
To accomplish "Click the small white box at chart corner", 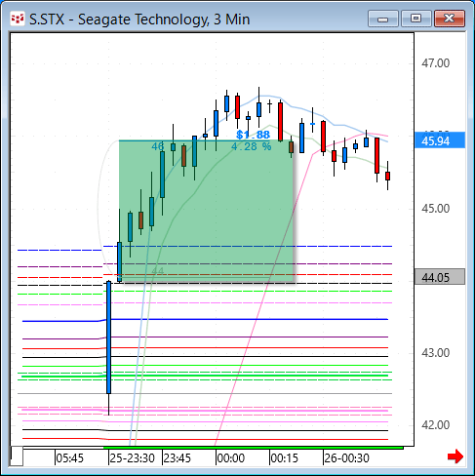I will click(x=17, y=456).
